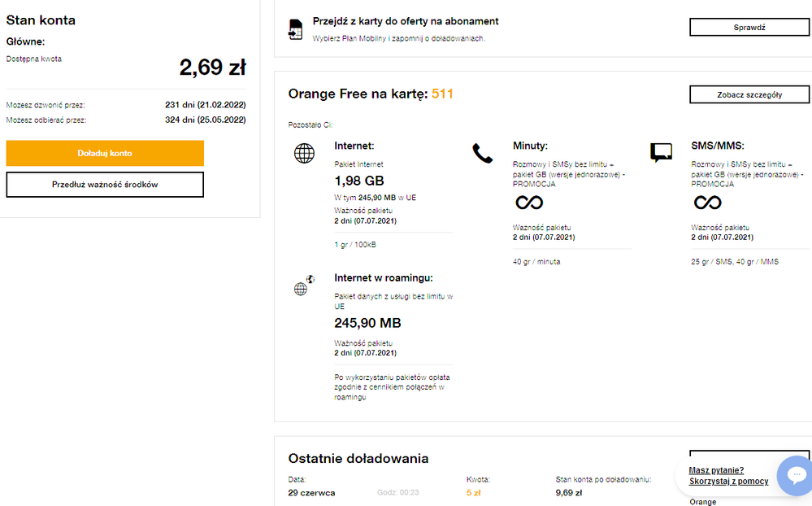Click the SIM card transfer icon

click(295, 29)
